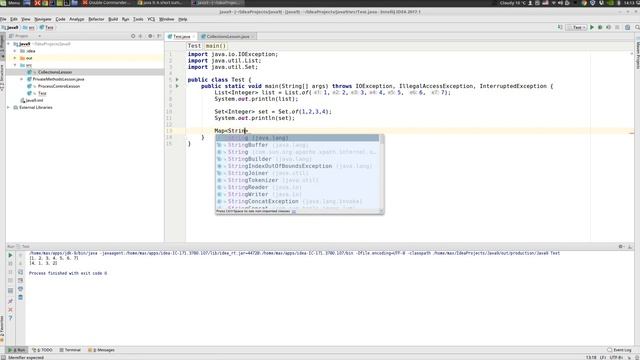Close the Run panel with the red X icon

click(x=11, y=309)
